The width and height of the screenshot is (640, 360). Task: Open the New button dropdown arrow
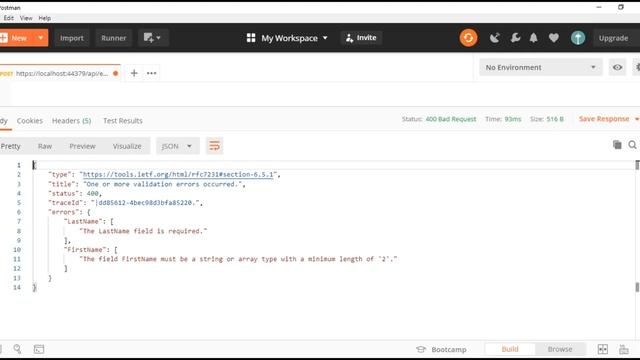click(41, 38)
